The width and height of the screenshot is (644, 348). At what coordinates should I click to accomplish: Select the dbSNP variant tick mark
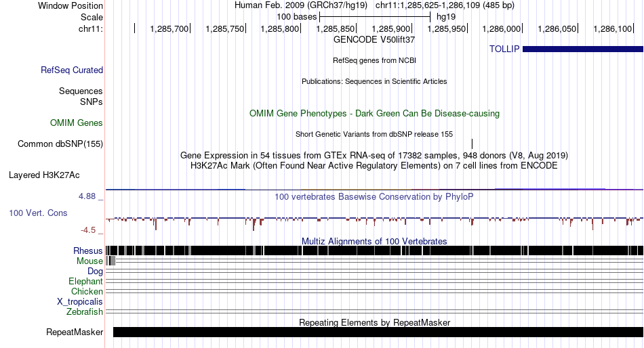tap(472, 144)
